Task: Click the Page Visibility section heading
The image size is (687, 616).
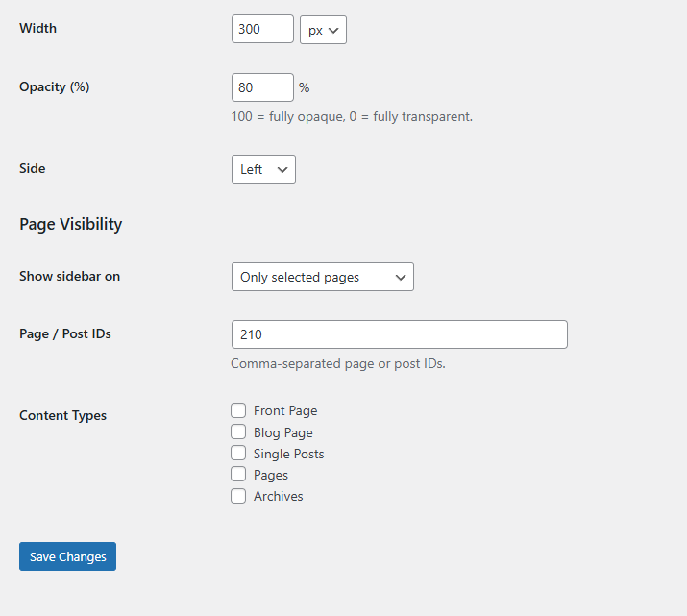Action: pos(70,224)
